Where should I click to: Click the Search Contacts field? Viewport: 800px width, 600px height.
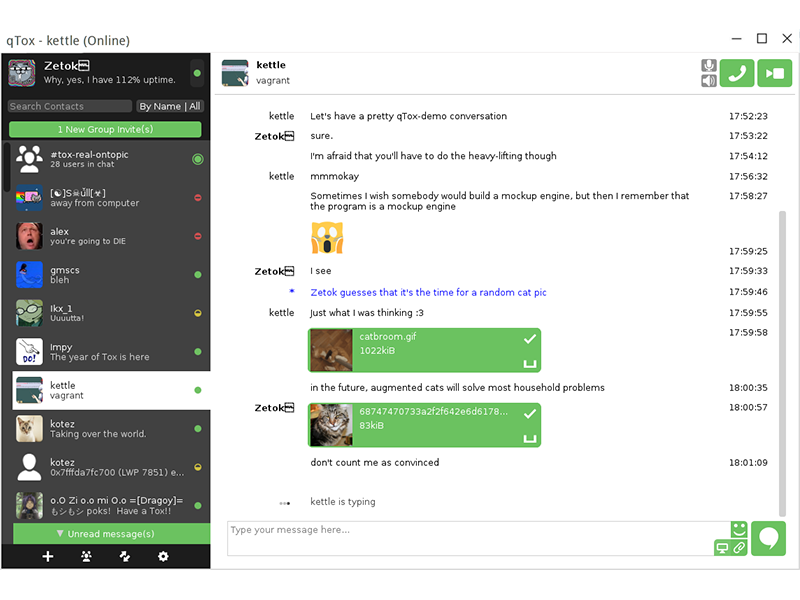70,106
